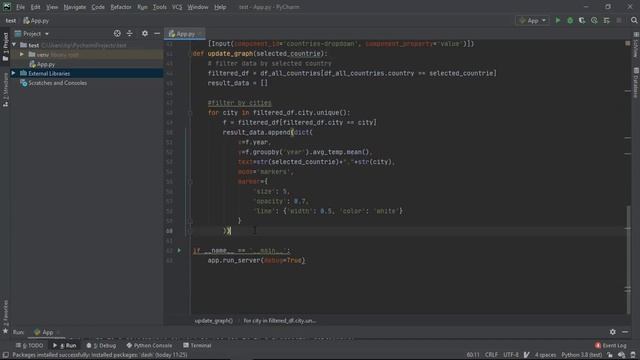Click cursor position 60:11 in status bar
Image resolution: width=640 pixels, height=360 pixels.
tap(473, 355)
